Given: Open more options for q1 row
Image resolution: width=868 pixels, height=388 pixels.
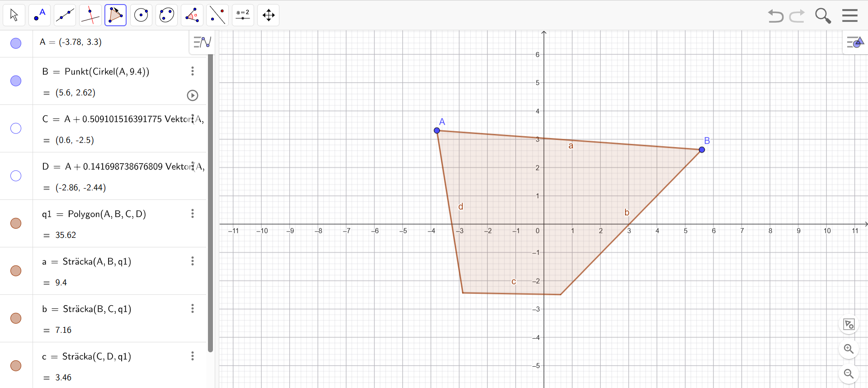Looking at the screenshot, I should [193, 213].
